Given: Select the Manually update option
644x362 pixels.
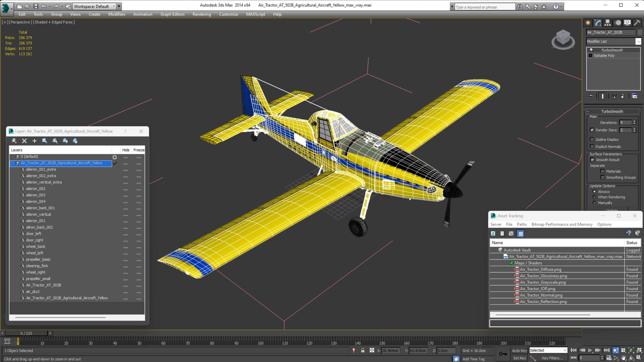Looking at the screenshot, I should click(594, 203).
